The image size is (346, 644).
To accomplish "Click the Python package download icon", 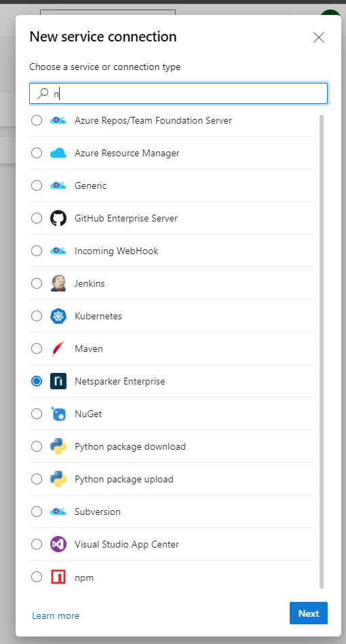I will (x=58, y=446).
